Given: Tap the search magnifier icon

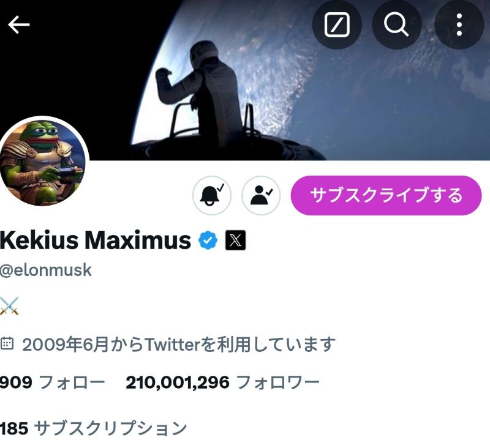Looking at the screenshot, I should pyautogui.click(x=396, y=24).
